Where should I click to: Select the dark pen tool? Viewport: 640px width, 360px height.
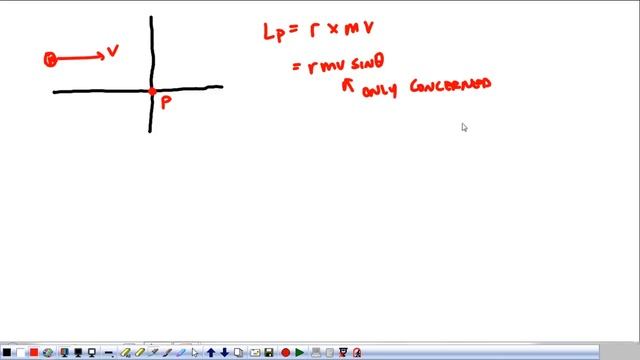(x=167, y=352)
